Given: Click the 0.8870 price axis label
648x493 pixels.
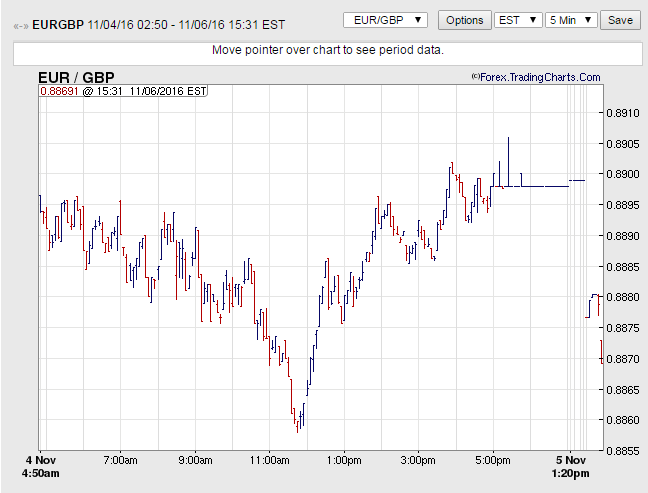Looking at the screenshot, I should (x=622, y=359).
